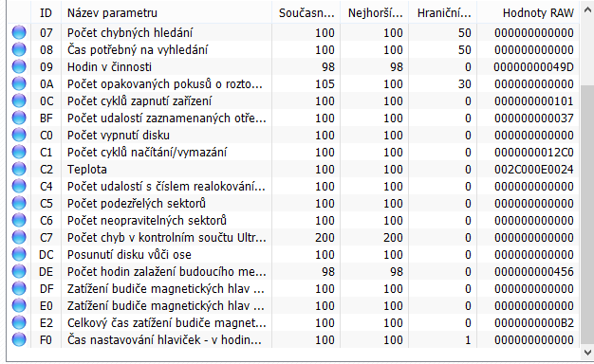
Task: Sort by Název parametru column header
Action: pyautogui.click(x=166, y=13)
